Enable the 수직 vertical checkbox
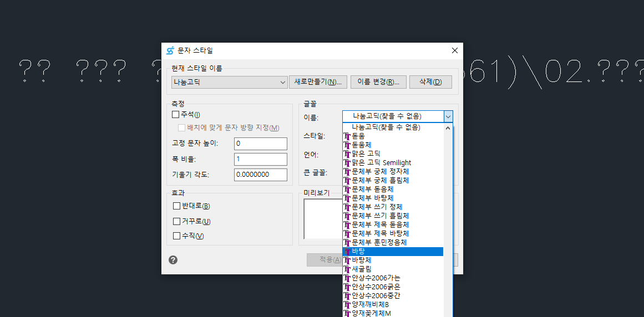This screenshot has height=317, width=644. tap(176, 236)
